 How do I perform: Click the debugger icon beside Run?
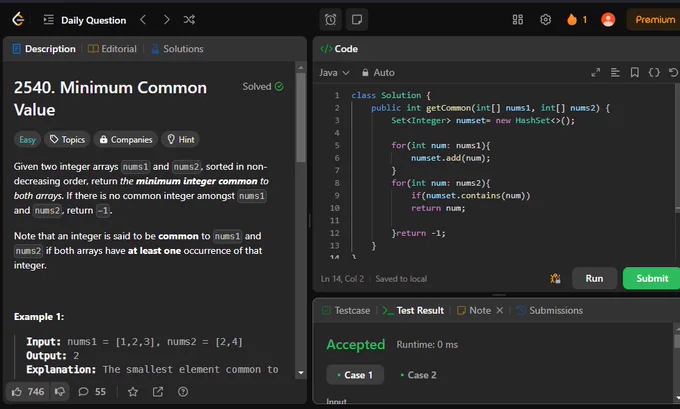[555, 278]
